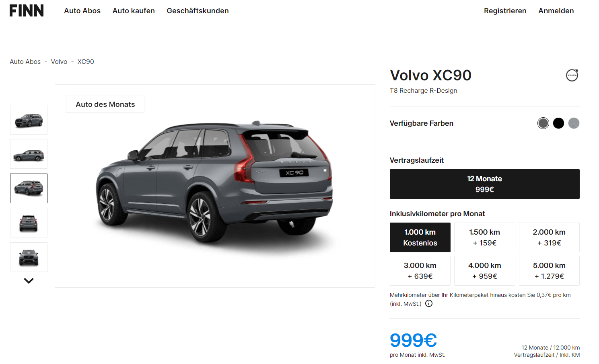Choose the light silver color swatch
The height and width of the screenshot is (364, 599).
(x=574, y=123)
